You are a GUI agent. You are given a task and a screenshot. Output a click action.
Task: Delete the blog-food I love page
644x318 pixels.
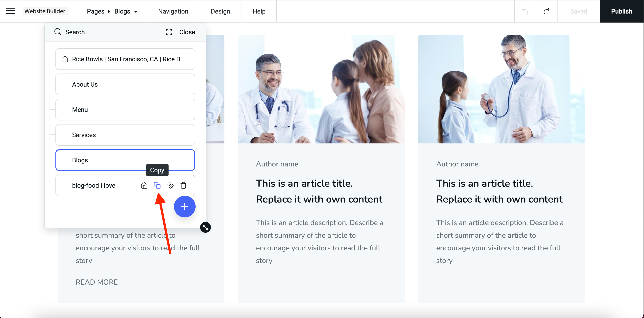(x=183, y=185)
